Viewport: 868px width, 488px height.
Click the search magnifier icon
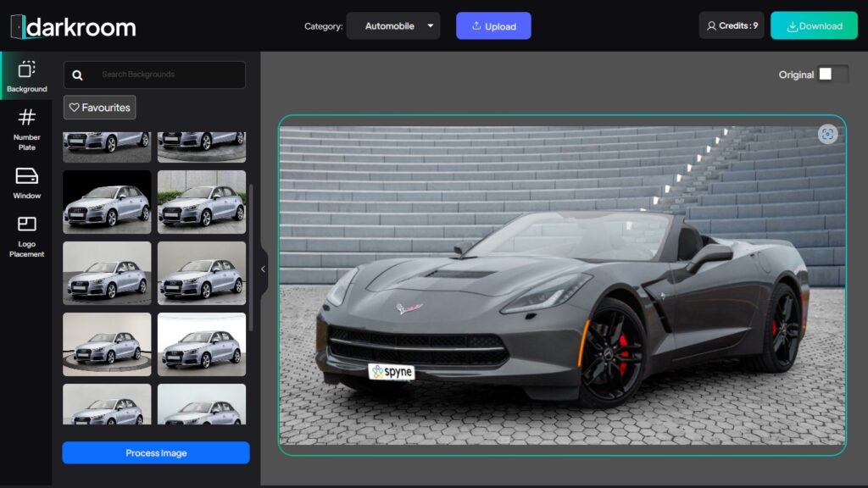(77, 75)
